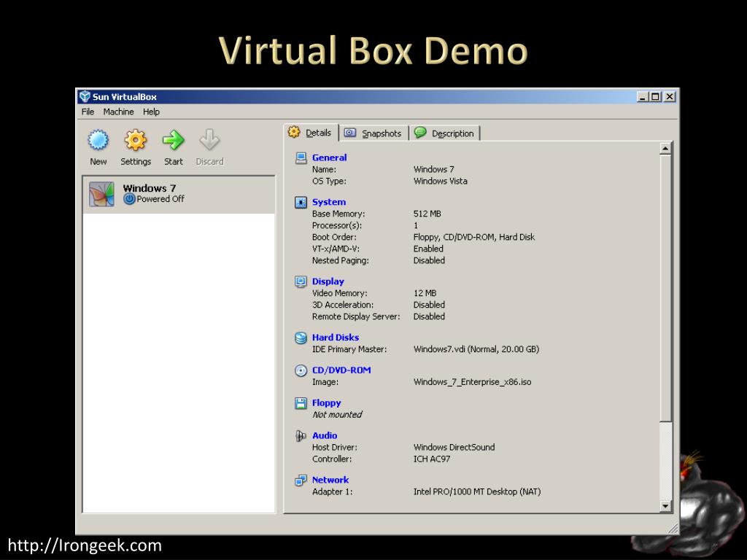The width and height of the screenshot is (747, 560).
Task: Click the 'Not mounted' floppy status
Action: coord(337,415)
